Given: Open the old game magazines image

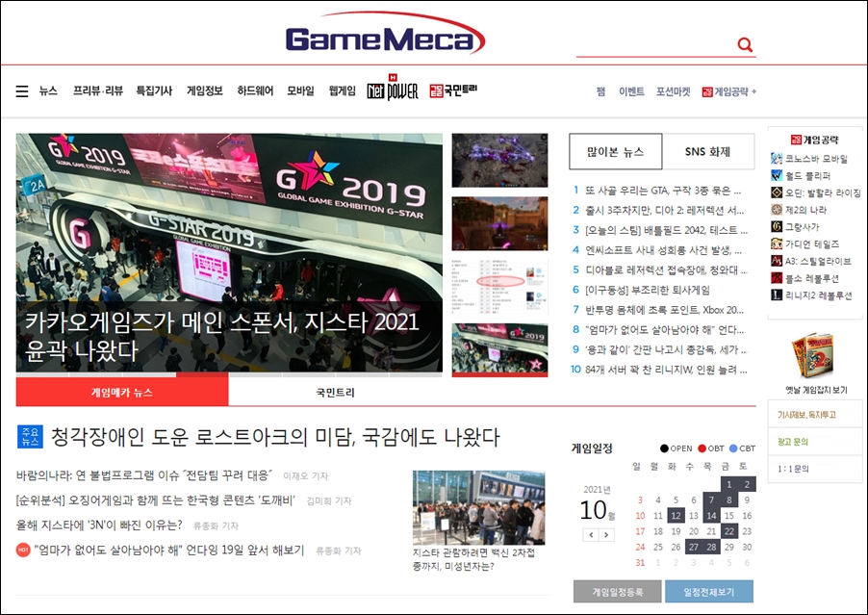Looking at the screenshot, I should (x=812, y=355).
